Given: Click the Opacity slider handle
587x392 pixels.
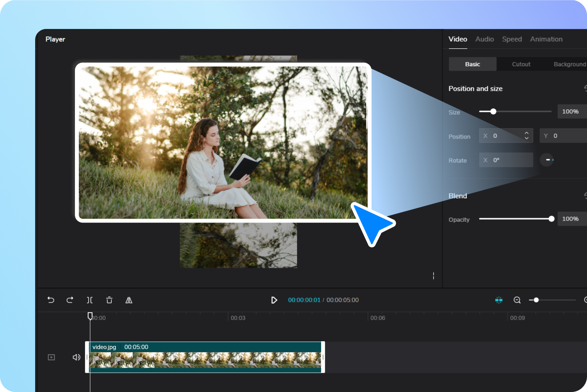Looking at the screenshot, I should pos(551,219).
